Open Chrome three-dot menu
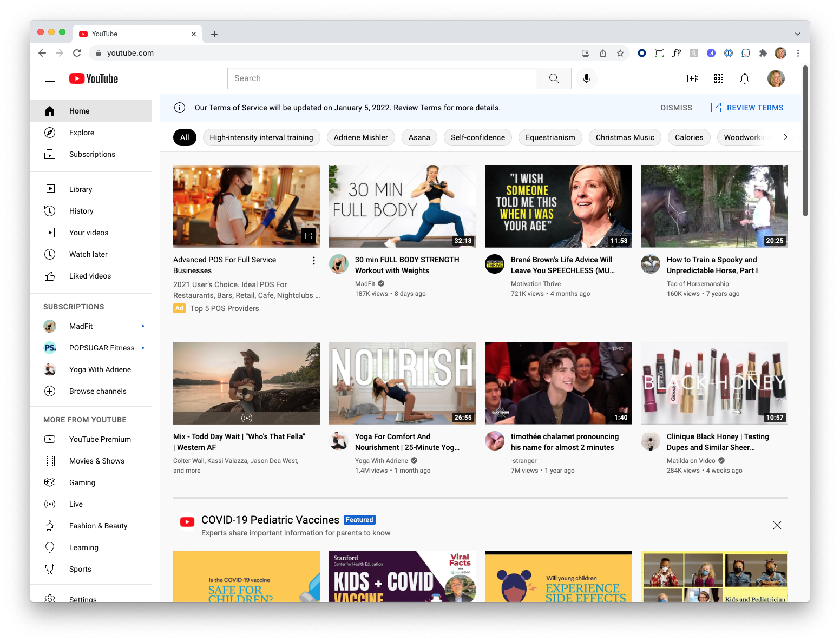Screen dimensions: 840x642 pos(798,53)
